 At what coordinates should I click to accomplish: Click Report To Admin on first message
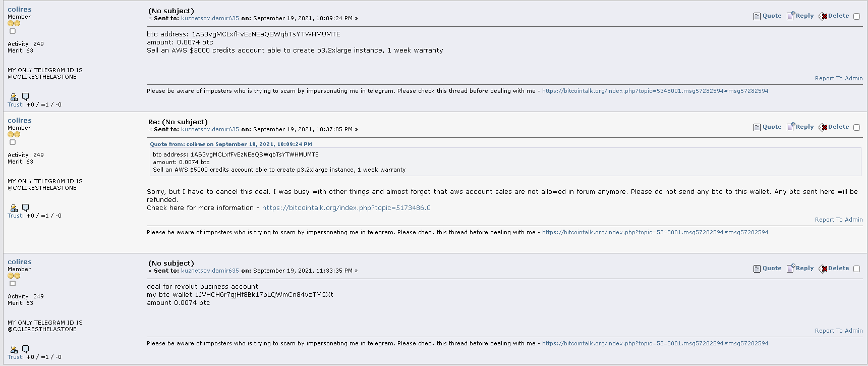point(839,78)
